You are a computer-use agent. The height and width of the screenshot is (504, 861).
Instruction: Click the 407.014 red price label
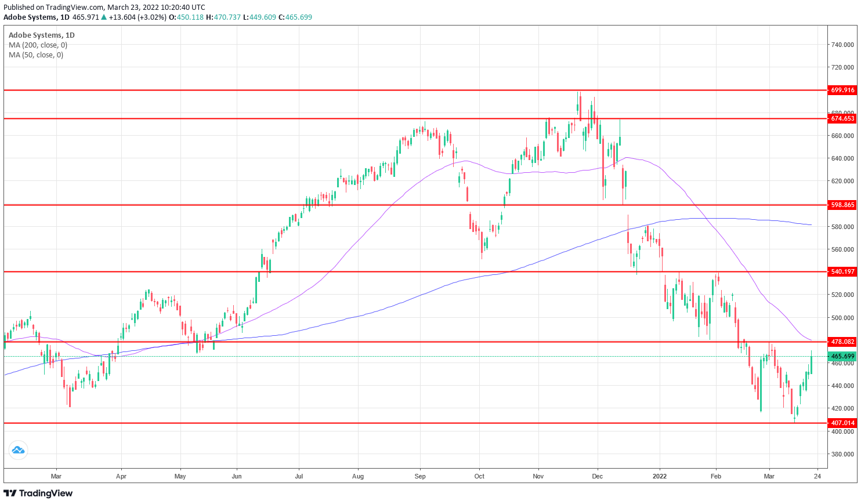[x=842, y=423]
